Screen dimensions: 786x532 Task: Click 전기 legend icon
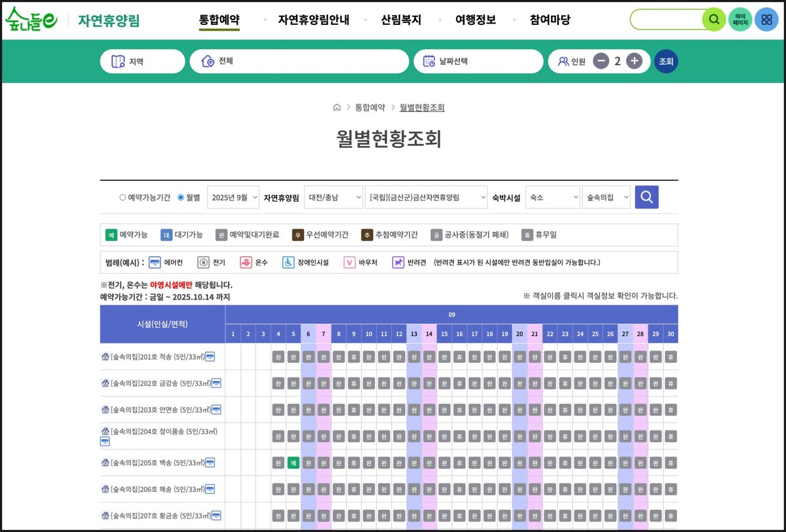[203, 262]
